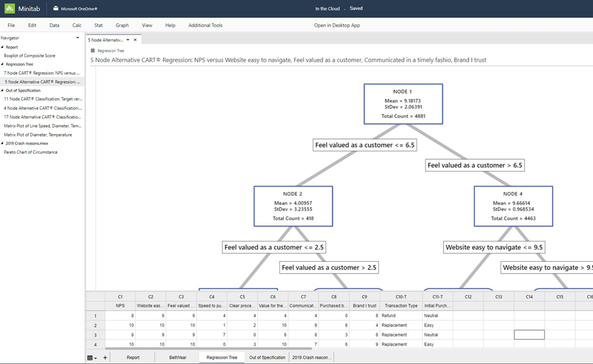Image resolution: width=593 pixels, height=364 pixels.
Task: Click the NPS column name cell
Action: [x=121, y=306]
